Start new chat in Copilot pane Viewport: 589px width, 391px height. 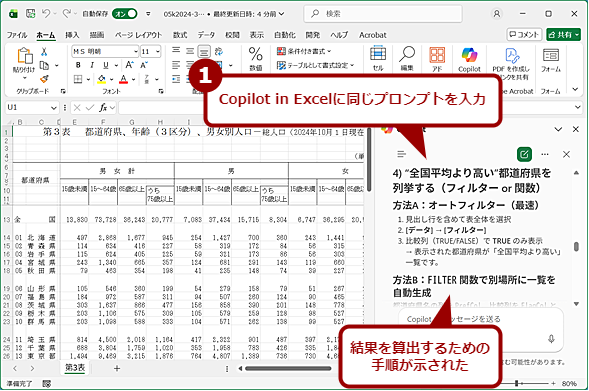[x=524, y=154]
